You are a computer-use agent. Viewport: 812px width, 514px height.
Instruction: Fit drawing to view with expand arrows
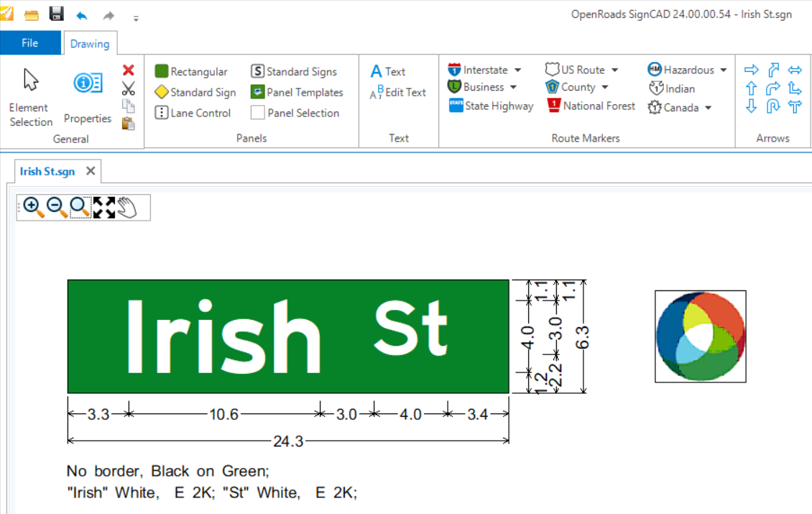click(x=104, y=207)
